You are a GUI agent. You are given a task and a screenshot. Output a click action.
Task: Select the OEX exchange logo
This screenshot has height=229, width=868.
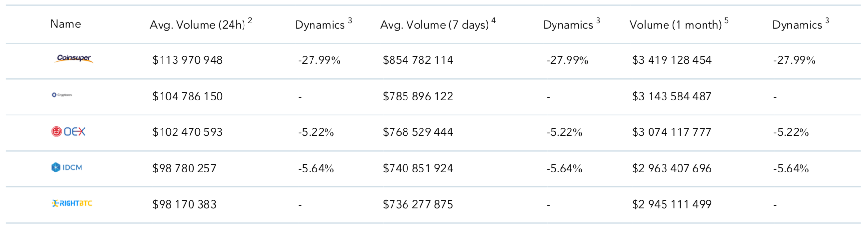pos(68,131)
